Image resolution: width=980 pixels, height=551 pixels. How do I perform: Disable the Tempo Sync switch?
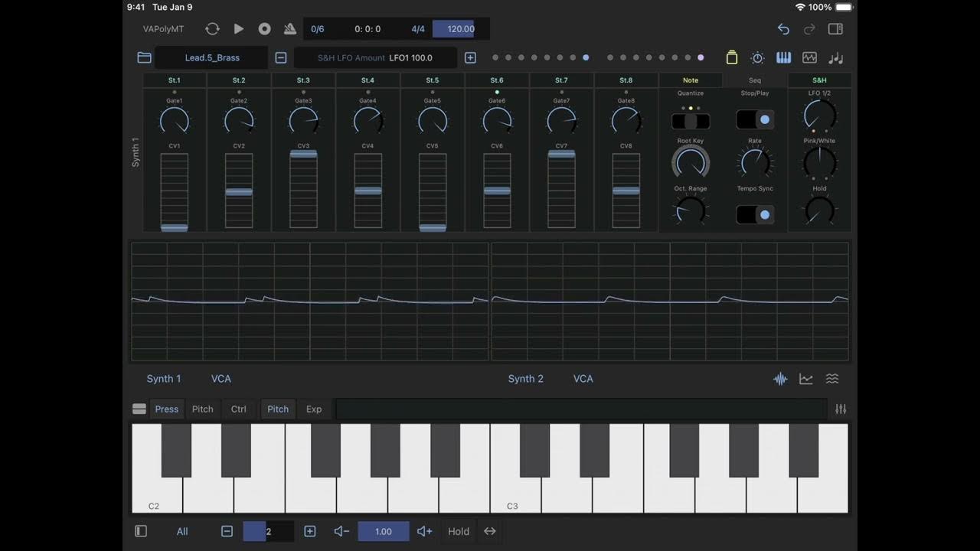pos(755,215)
